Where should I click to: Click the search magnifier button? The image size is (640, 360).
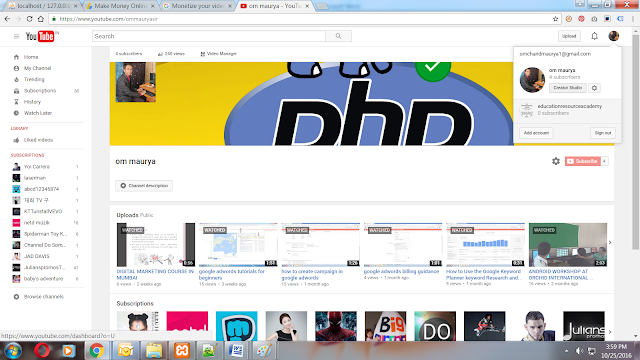tap(338, 36)
